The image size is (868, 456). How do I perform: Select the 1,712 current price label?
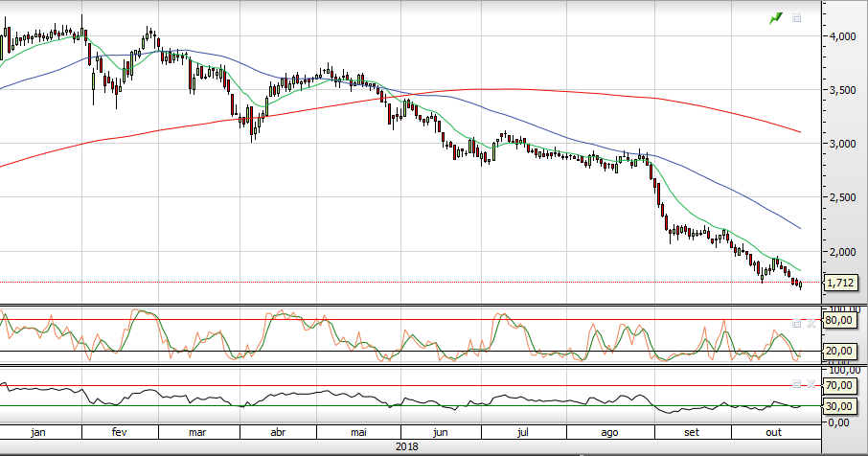[838, 283]
